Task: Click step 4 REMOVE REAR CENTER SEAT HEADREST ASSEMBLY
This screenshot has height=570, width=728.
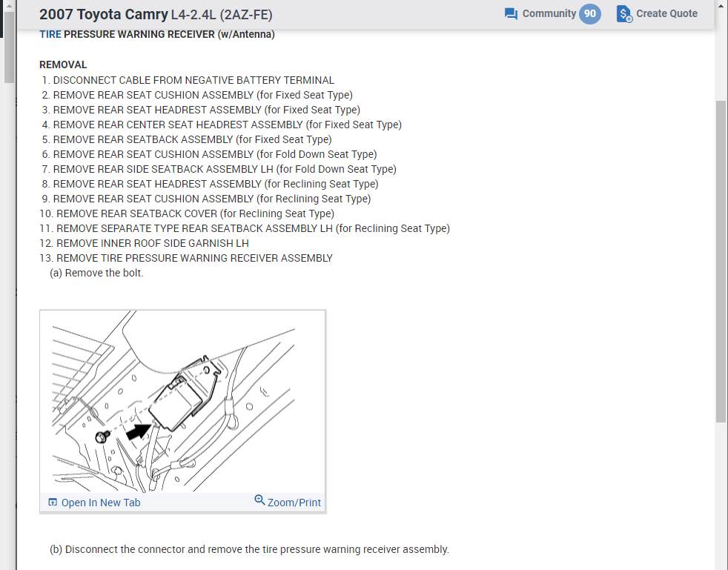Action: point(222,125)
